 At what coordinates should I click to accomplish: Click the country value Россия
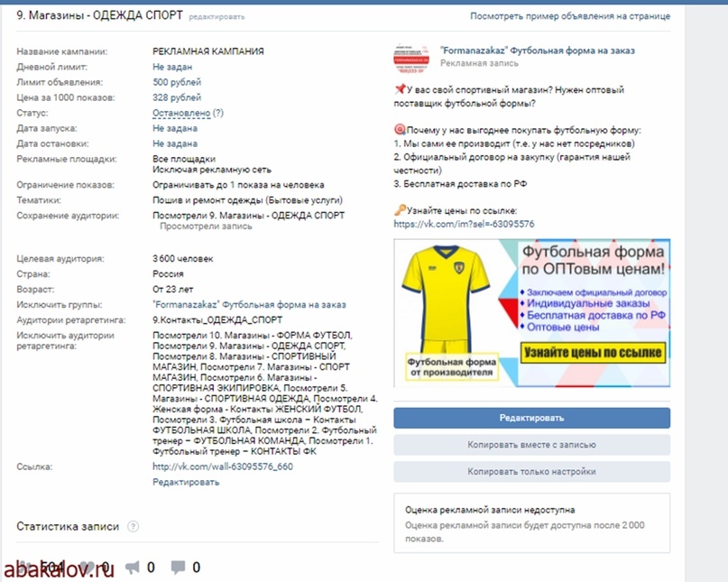168,274
